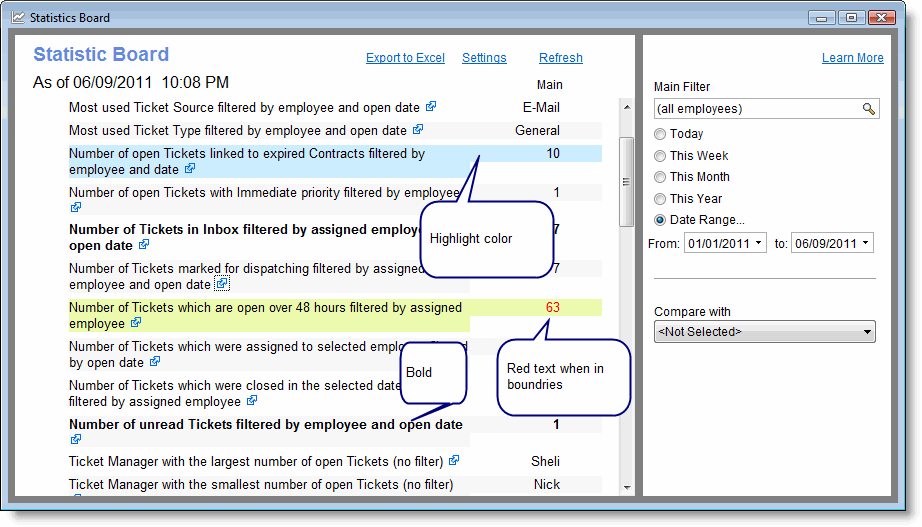Click the statistics list vertical scrollbar thumb
The width and height of the screenshot is (922, 527).
click(627, 182)
